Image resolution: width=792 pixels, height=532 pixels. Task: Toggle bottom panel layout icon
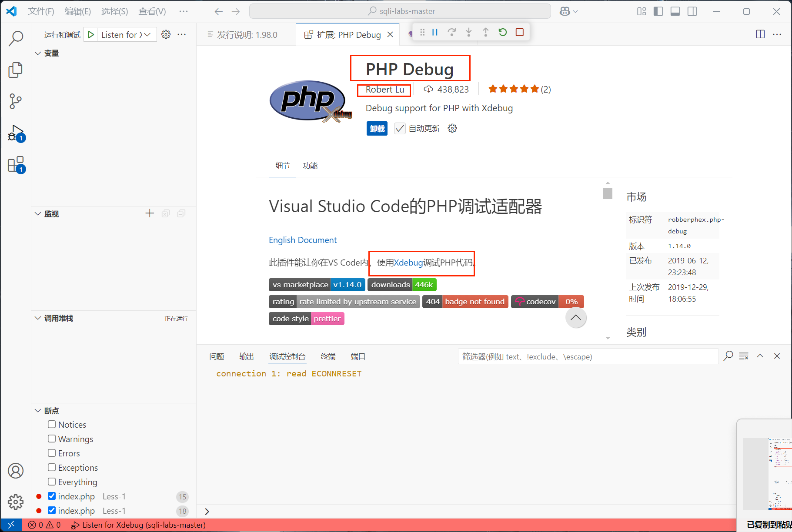(675, 12)
